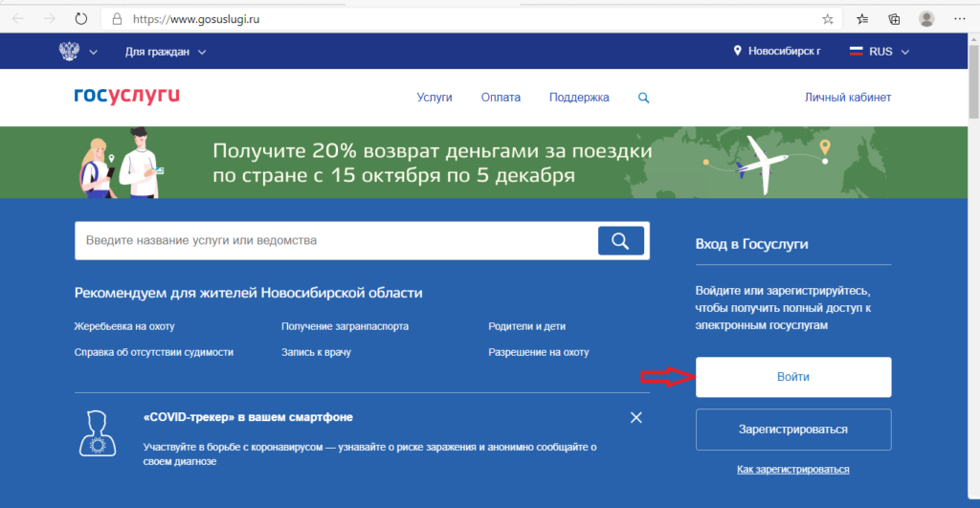Click the scrollbar up arrow
Image resolution: width=980 pixels, height=508 pixels.
point(973,38)
